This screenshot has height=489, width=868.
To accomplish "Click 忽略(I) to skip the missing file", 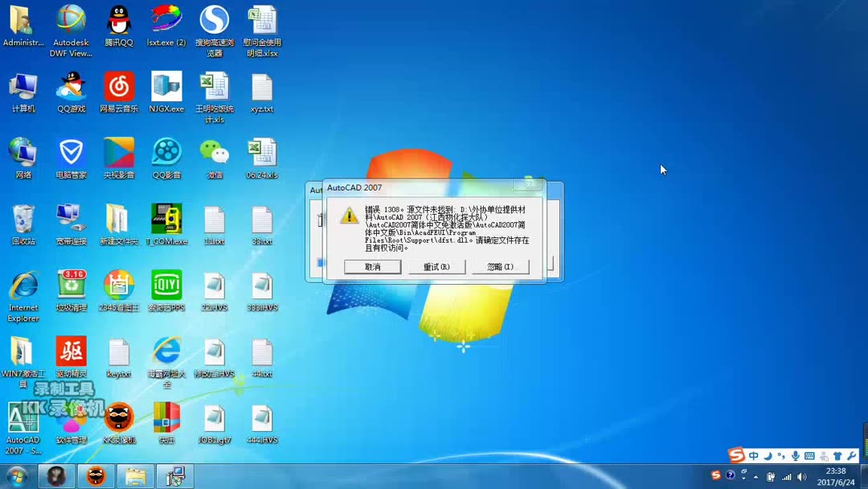I will [500, 266].
